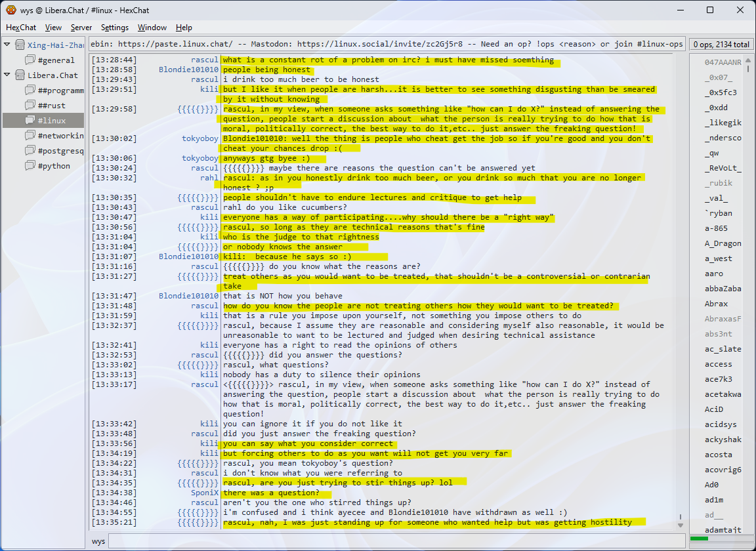Screen dimensions: 756x551
Task: Open the Settings menu
Action: click(115, 28)
